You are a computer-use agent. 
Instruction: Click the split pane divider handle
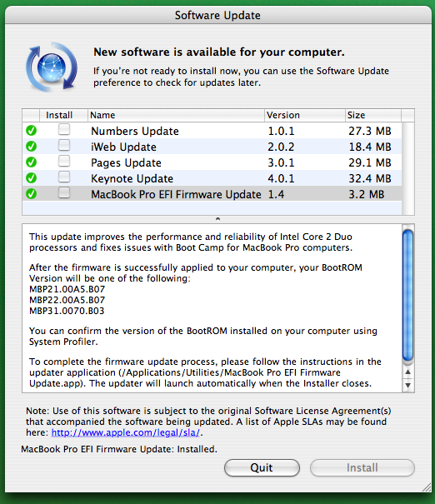217,219
